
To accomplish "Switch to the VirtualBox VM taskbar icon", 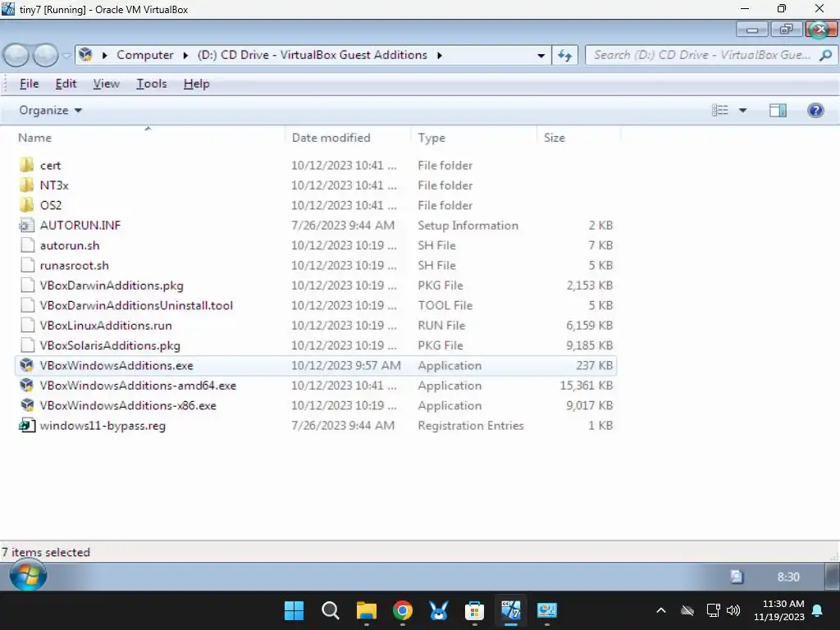I will 510,610.
